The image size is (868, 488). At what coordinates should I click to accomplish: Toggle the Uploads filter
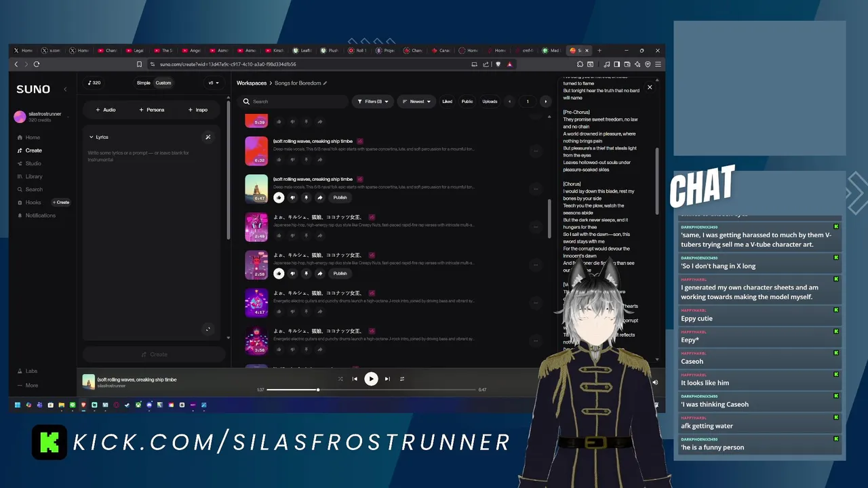pos(490,102)
